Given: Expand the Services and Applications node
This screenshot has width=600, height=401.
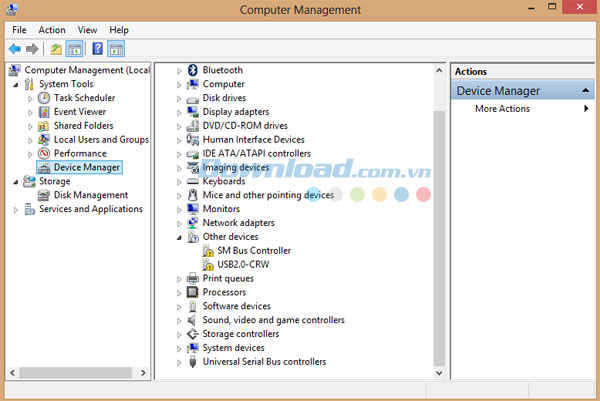Looking at the screenshot, I should pos(15,210).
